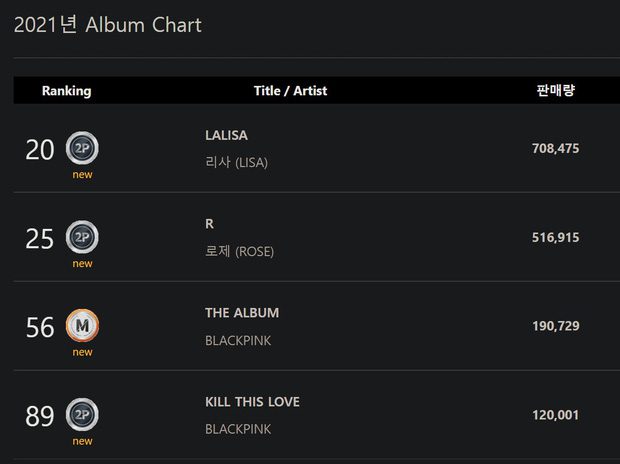Image resolution: width=620 pixels, height=464 pixels.
Task: Click rank number 89
Action: 40,416
